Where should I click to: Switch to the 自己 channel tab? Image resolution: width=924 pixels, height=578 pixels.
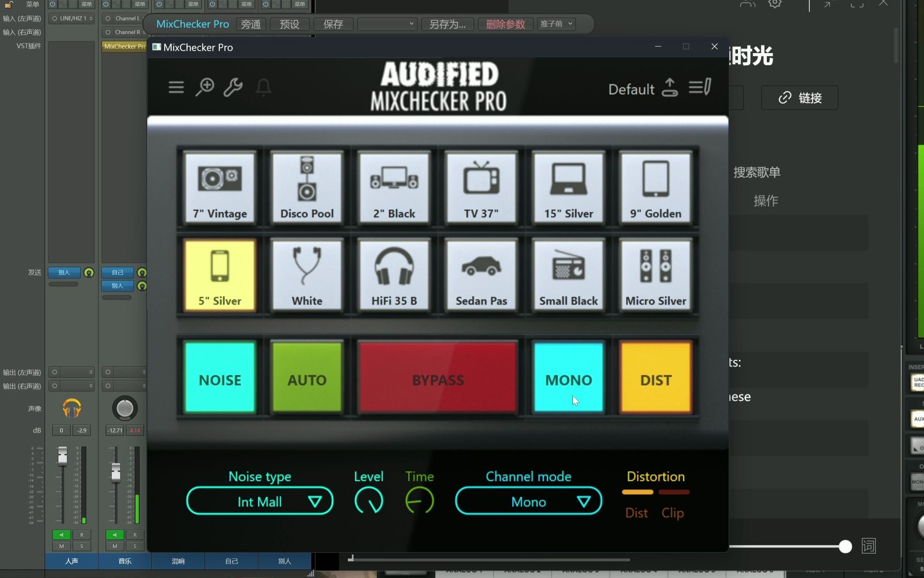(x=232, y=561)
